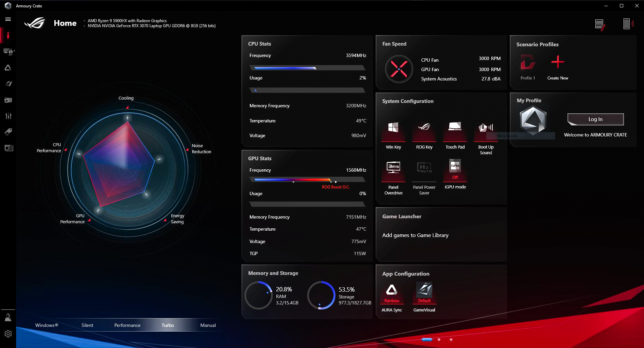Switch to Windows® operating mode
The image size is (644, 348).
[x=47, y=325]
